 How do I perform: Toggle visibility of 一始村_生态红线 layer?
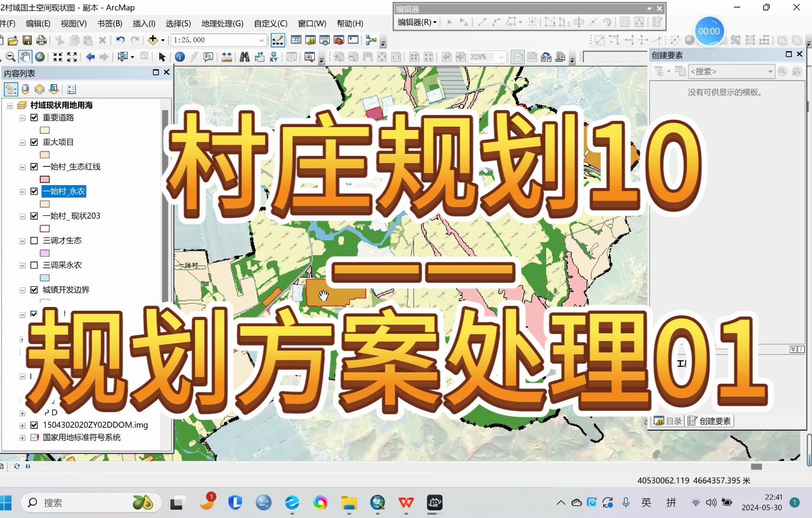pyautogui.click(x=34, y=167)
